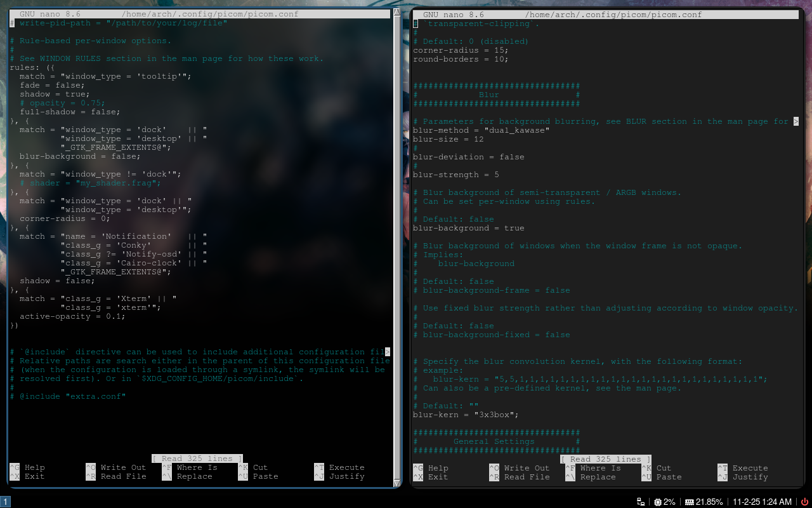Click the "# @include "extra.conf"" line
Screen dimensions: 812x508
pos(68,396)
